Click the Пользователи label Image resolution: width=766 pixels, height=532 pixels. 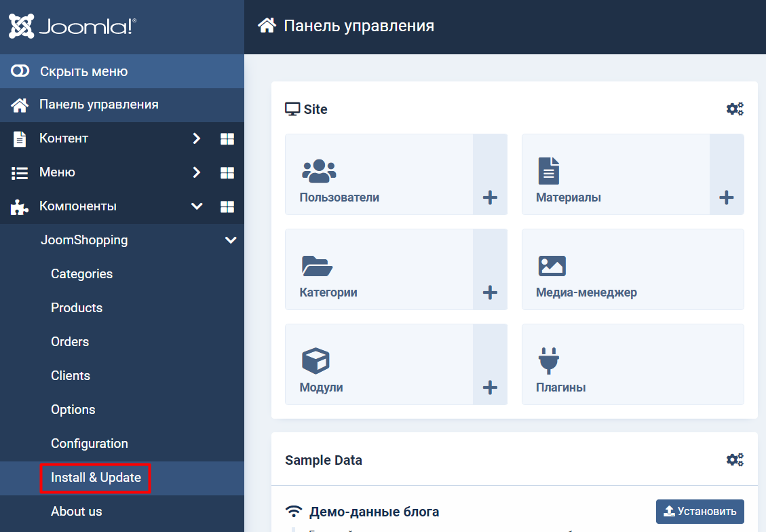point(339,198)
